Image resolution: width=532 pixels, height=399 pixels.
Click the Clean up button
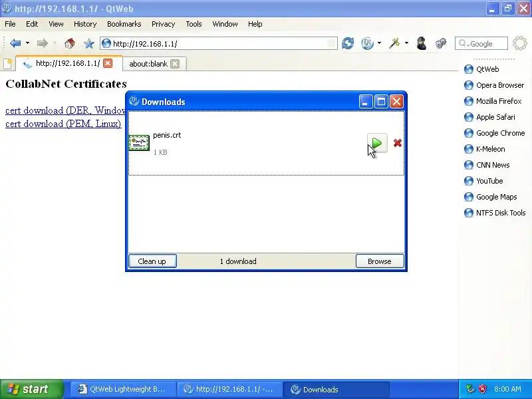pos(152,261)
